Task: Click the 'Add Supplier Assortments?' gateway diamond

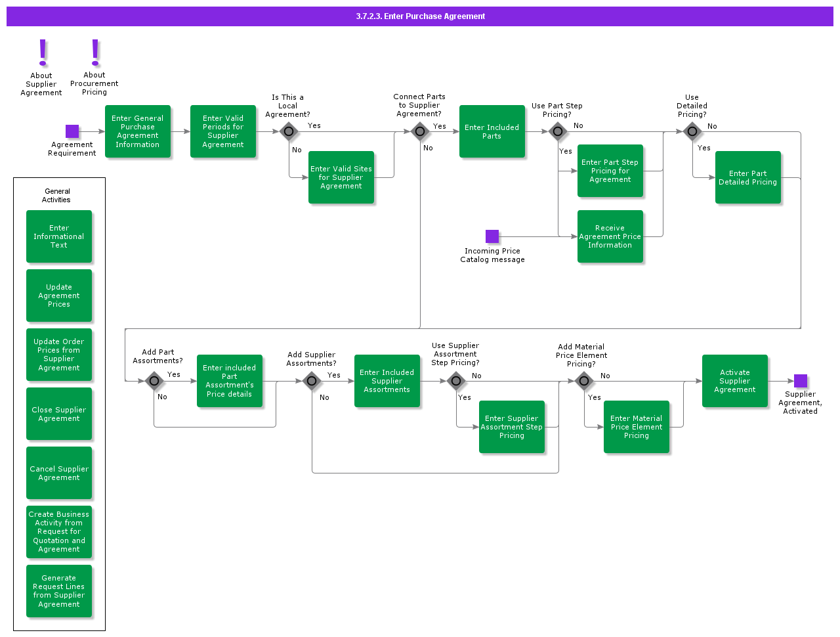Action: [312, 381]
